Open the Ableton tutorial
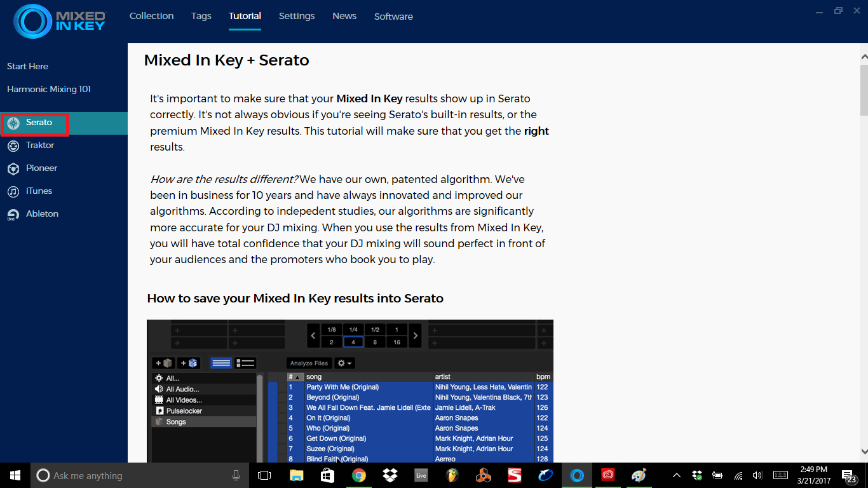The image size is (868, 488). click(x=42, y=213)
